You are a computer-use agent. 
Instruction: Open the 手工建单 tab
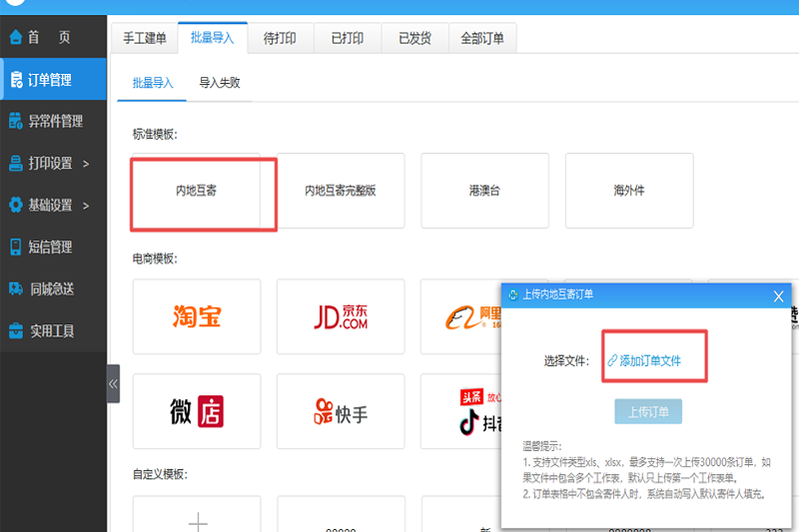click(x=145, y=38)
